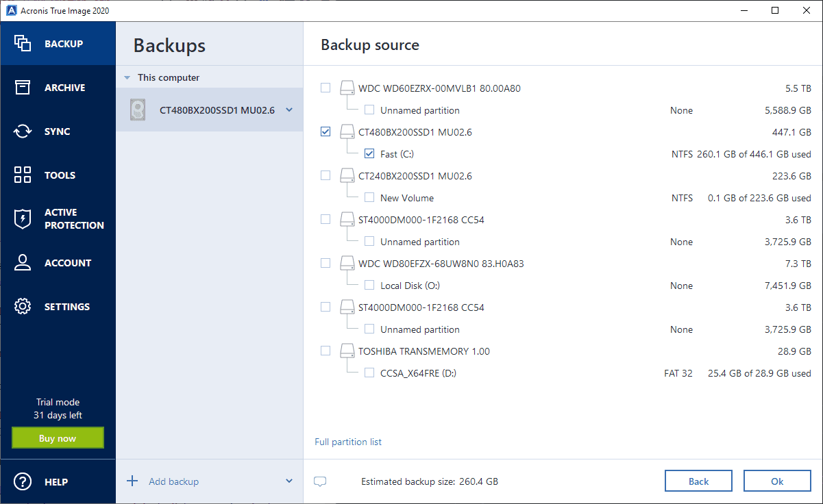
Task: Click the Help question mark icon
Action: click(x=23, y=481)
